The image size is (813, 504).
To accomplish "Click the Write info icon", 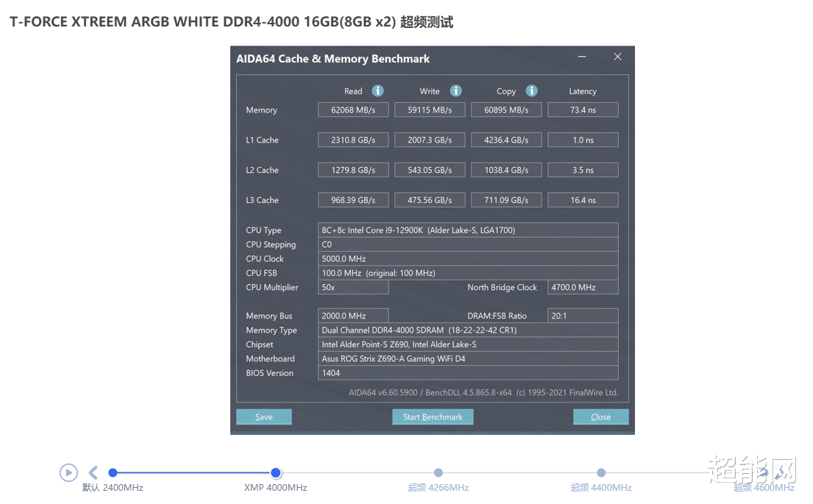I will coord(455,90).
